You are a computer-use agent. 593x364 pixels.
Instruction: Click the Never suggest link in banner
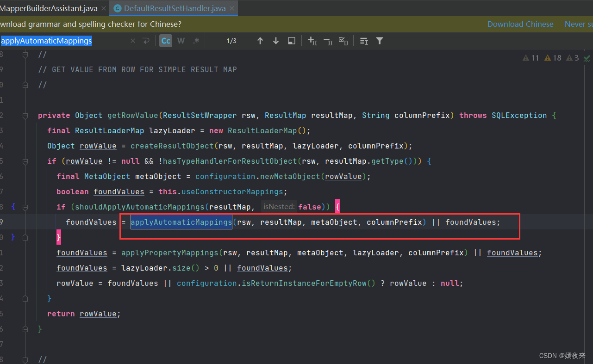579,24
